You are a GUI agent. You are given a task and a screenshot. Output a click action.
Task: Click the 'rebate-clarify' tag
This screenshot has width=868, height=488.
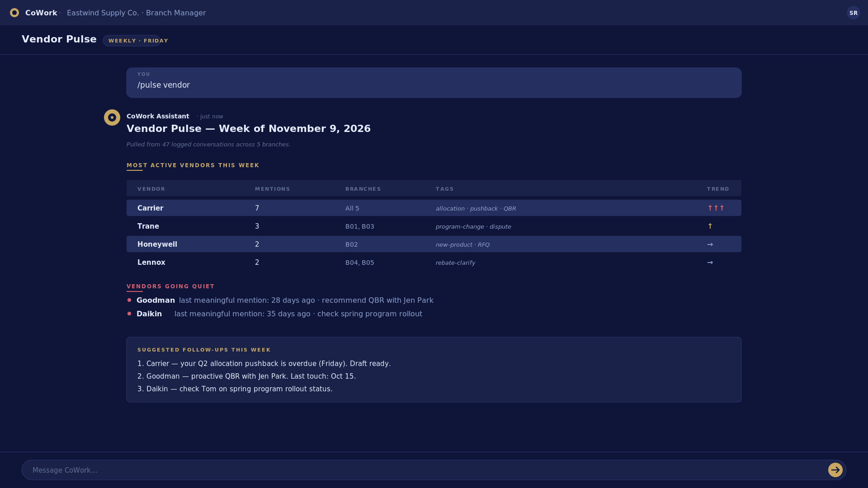(x=456, y=263)
